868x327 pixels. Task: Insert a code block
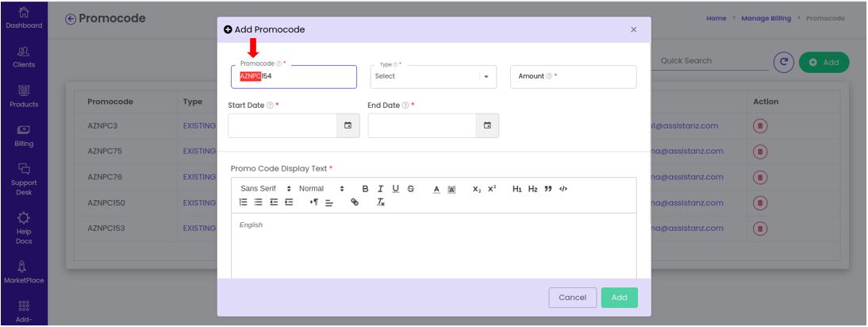[563, 189]
